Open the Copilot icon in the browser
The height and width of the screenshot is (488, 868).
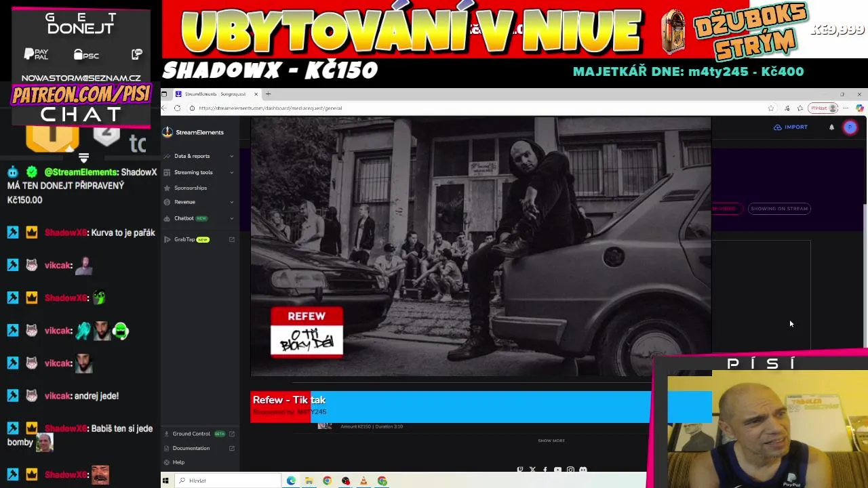coord(860,108)
